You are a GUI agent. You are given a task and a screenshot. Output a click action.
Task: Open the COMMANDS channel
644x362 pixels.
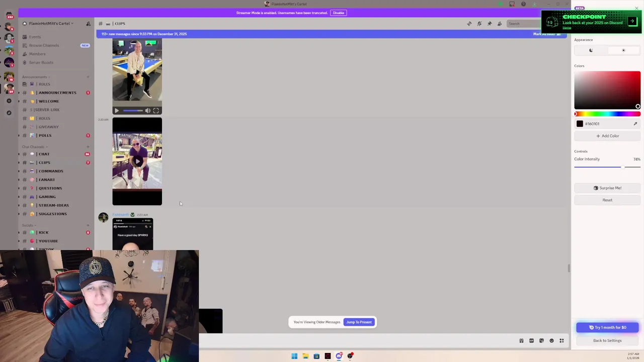coord(55,171)
